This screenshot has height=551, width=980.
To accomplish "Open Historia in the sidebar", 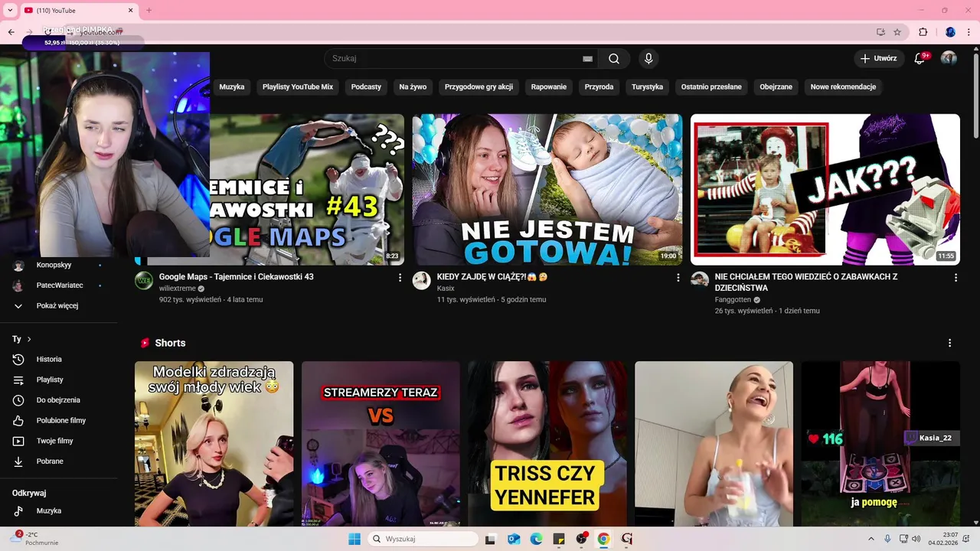I will [x=58, y=359].
